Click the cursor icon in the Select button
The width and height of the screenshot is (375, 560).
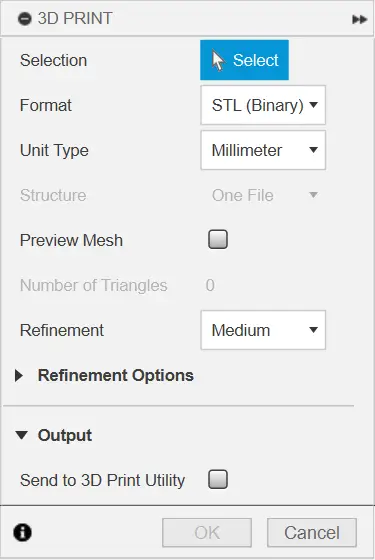[218, 60]
